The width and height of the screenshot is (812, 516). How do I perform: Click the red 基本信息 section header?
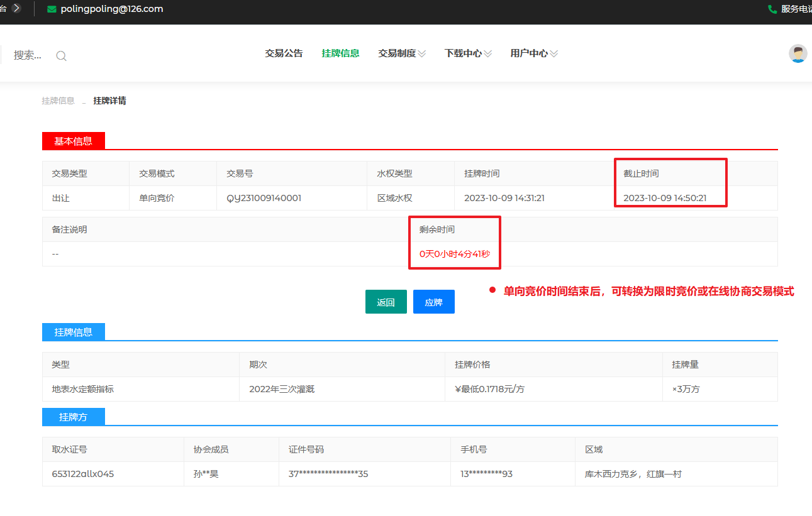pyautogui.click(x=73, y=141)
